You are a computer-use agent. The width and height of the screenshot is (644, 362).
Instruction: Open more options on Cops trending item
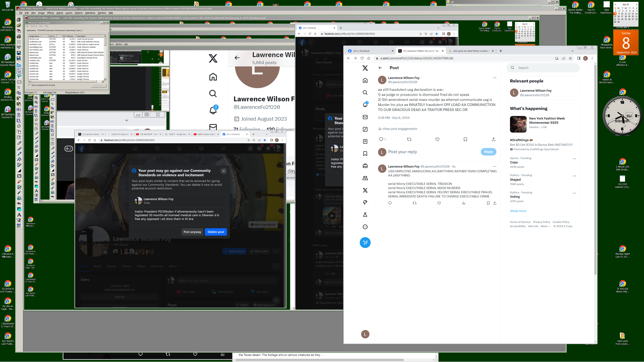pyautogui.click(x=574, y=159)
